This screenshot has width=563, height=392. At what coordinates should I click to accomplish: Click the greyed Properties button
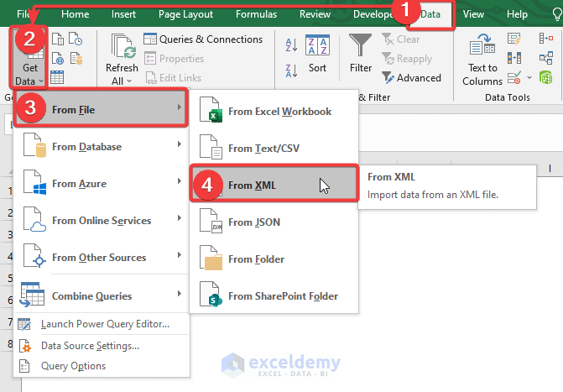[x=175, y=59]
